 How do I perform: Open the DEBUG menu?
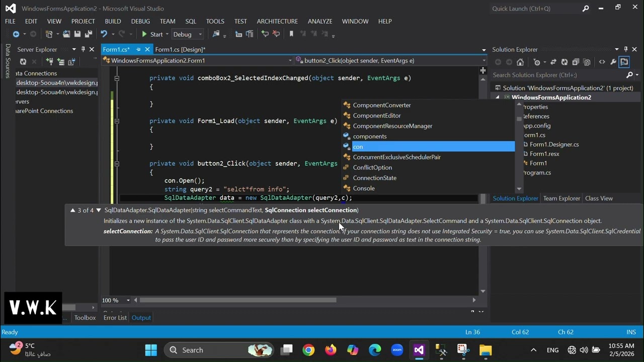click(140, 21)
